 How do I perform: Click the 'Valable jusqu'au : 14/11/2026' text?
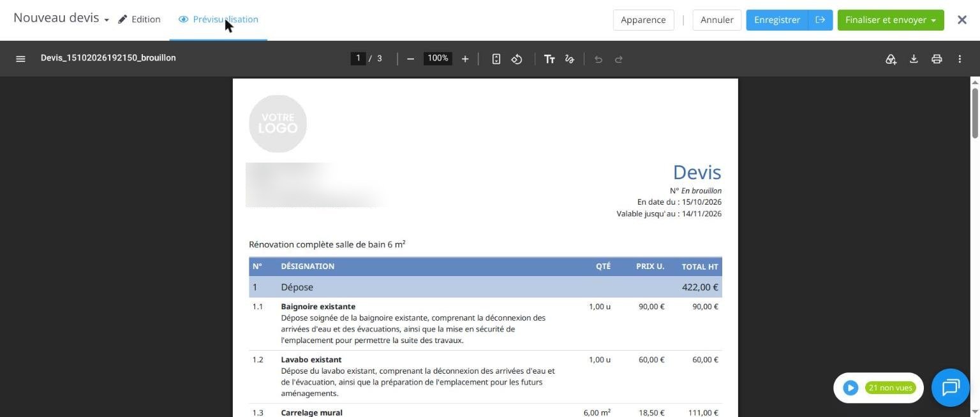(x=669, y=214)
